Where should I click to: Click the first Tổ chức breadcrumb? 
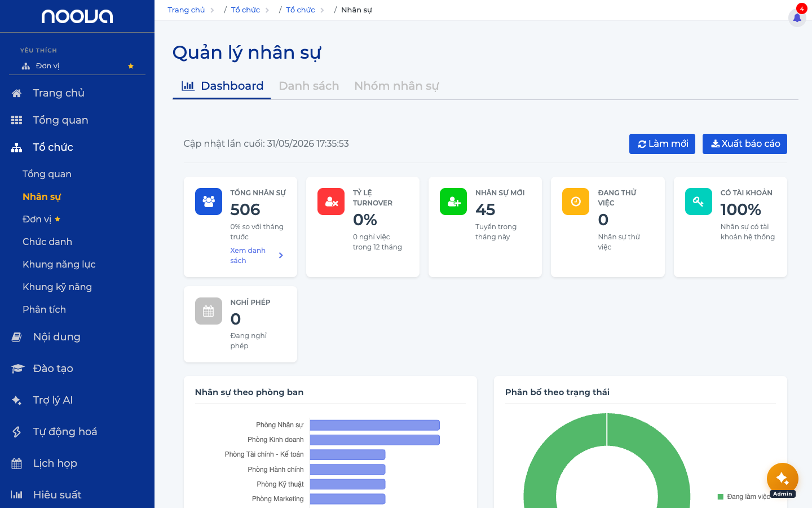coord(245,10)
